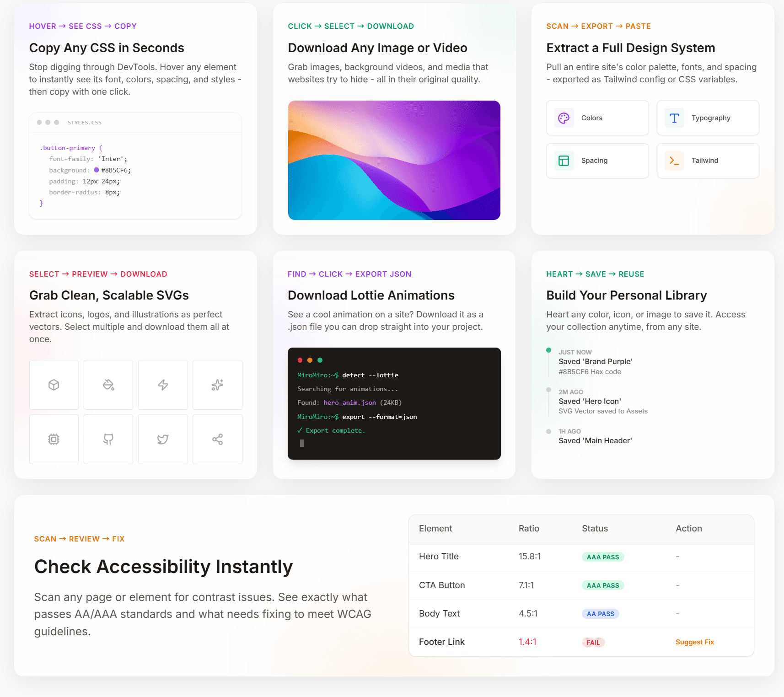The height and width of the screenshot is (697, 784).
Task: Select the Footer Link table row label
Action: coord(441,642)
